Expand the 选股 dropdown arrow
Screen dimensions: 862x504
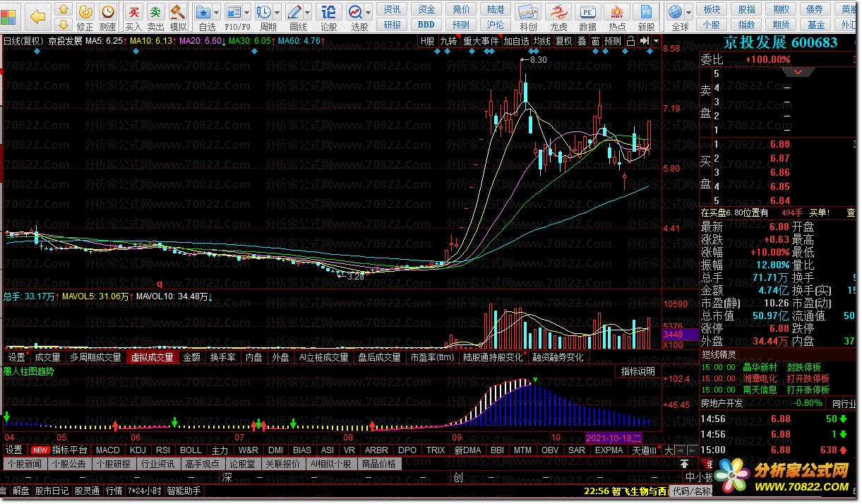(368, 12)
